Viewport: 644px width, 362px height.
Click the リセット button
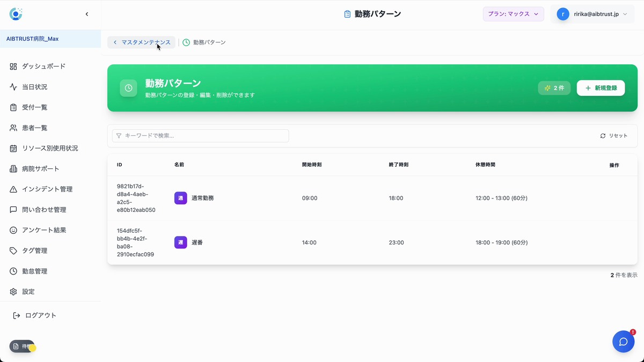click(613, 136)
